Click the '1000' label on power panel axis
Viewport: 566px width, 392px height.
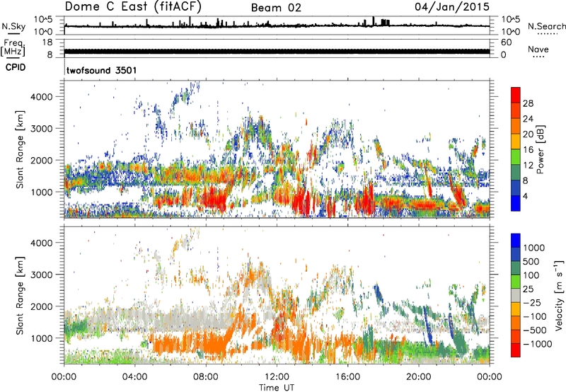(x=41, y=192)
